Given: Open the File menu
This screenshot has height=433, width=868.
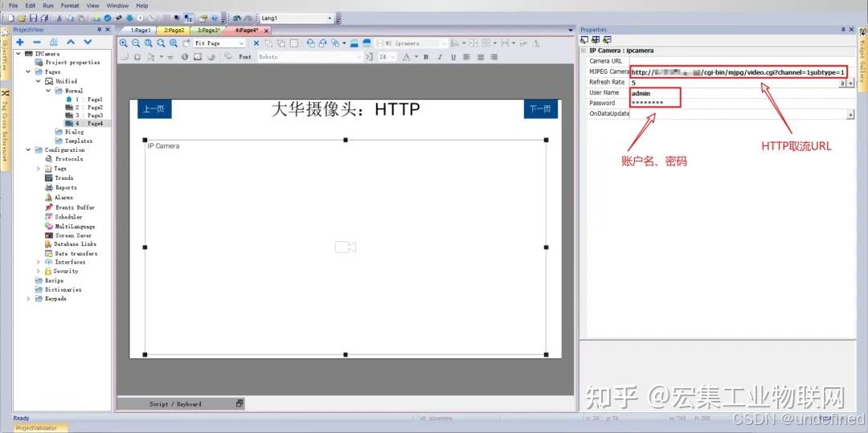Looking at the screenshot, I should pyautogui.click(x=14, y=6).
